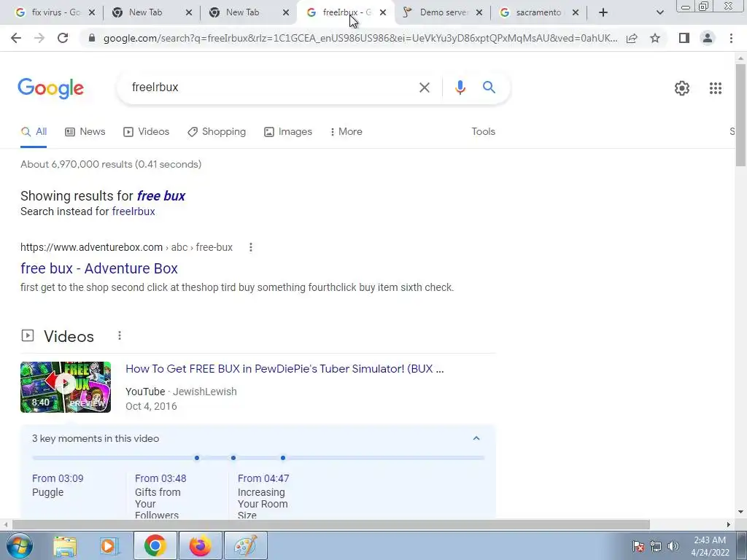Open the Google apps grid

pos(715,88)
